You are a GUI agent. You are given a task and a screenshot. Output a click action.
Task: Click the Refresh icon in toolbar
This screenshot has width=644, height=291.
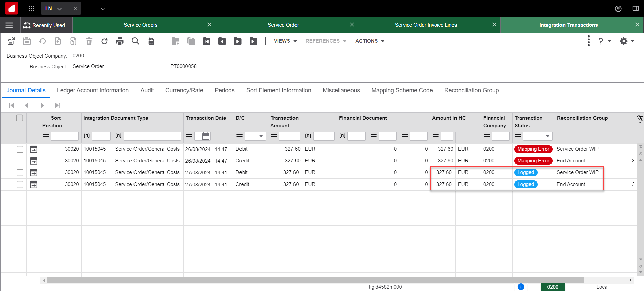click(x=104, y=41)
